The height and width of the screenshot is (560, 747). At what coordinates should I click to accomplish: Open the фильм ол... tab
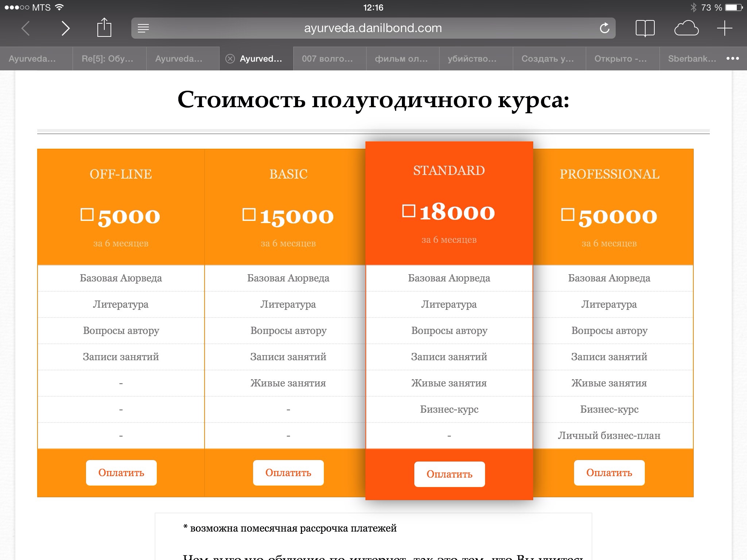(x=401, y=59)
